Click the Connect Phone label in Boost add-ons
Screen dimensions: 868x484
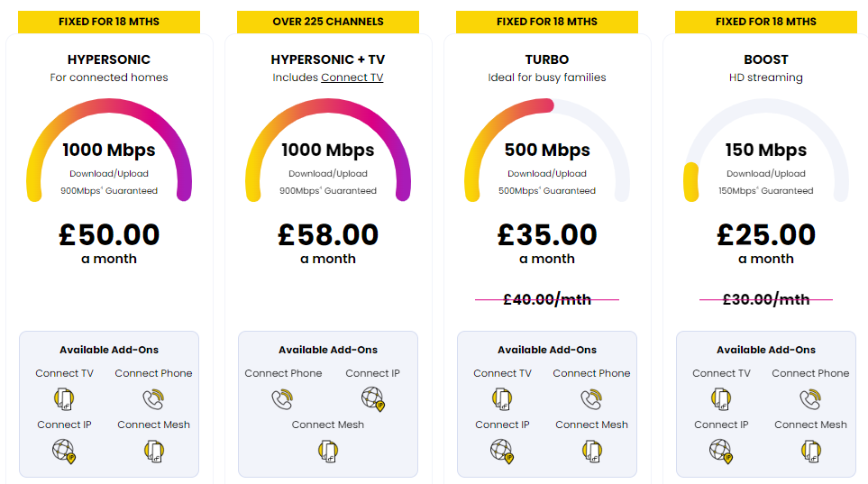[x=810, y=373]
